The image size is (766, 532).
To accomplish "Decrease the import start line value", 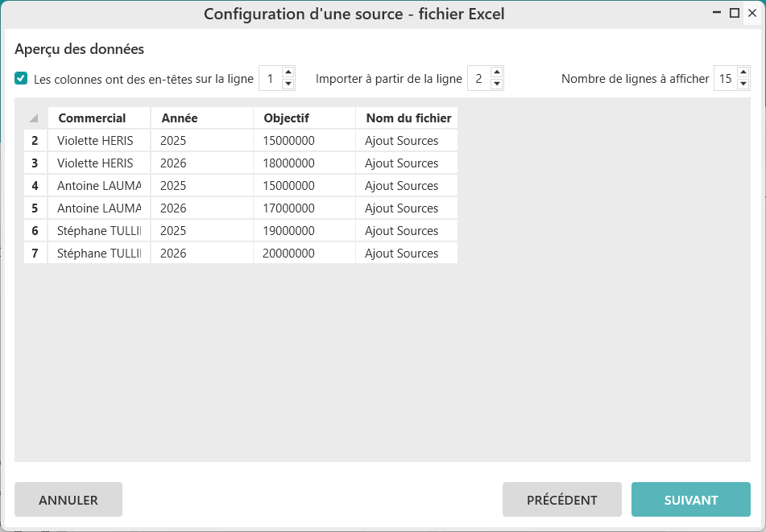I will (497, 84).
